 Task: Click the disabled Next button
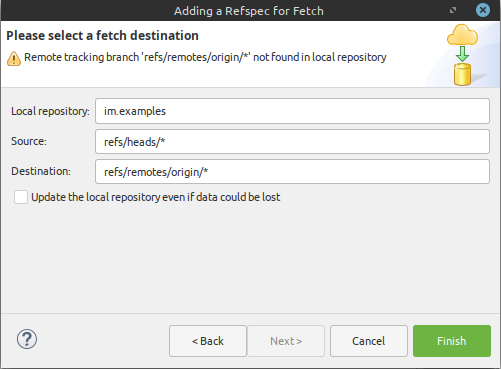point(286,341)
